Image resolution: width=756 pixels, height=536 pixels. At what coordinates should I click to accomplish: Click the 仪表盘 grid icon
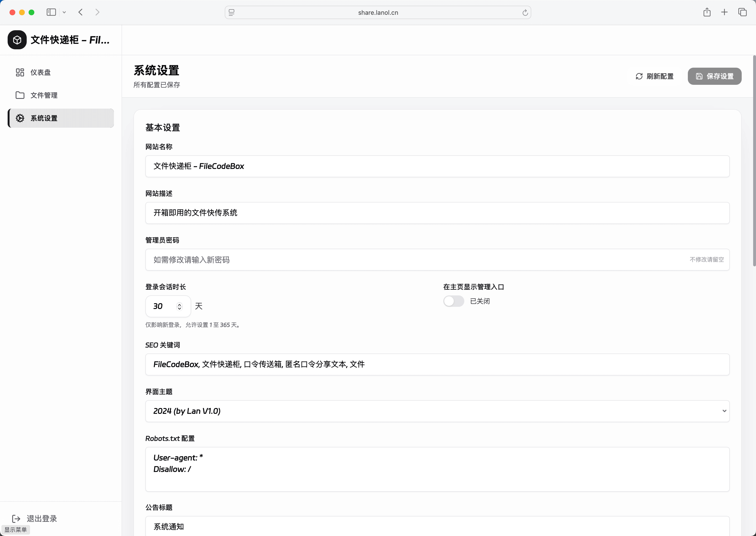point(20,72)
